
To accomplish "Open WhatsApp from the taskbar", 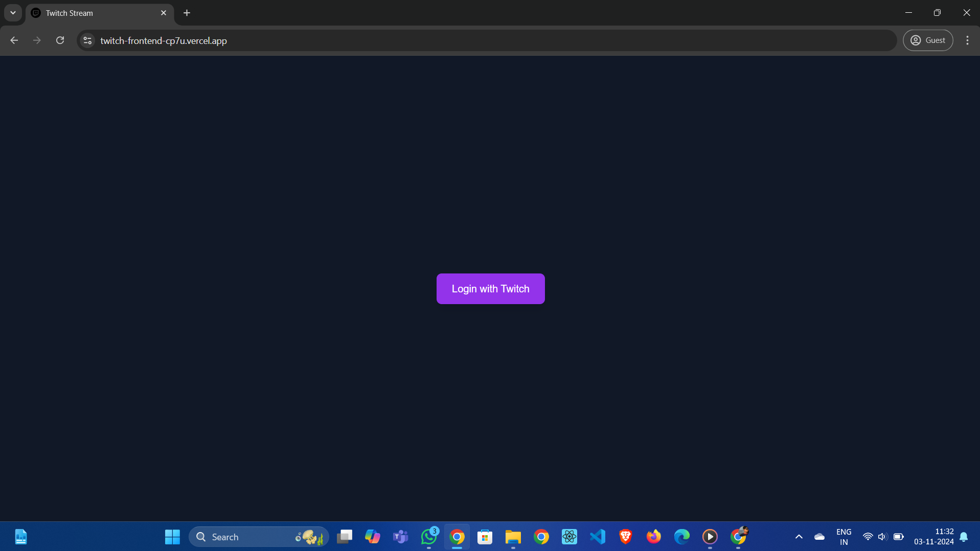I will (x=429, y=537).
